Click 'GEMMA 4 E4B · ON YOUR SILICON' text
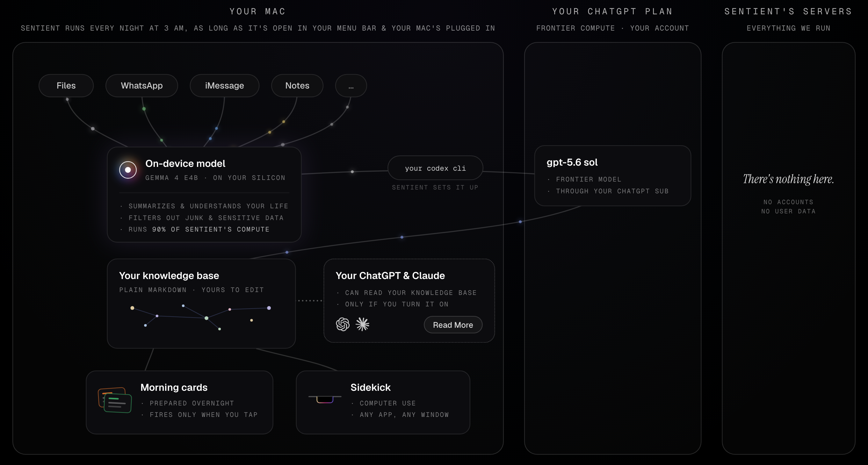Viewport: 868px width, 465px height. (215, 177)
